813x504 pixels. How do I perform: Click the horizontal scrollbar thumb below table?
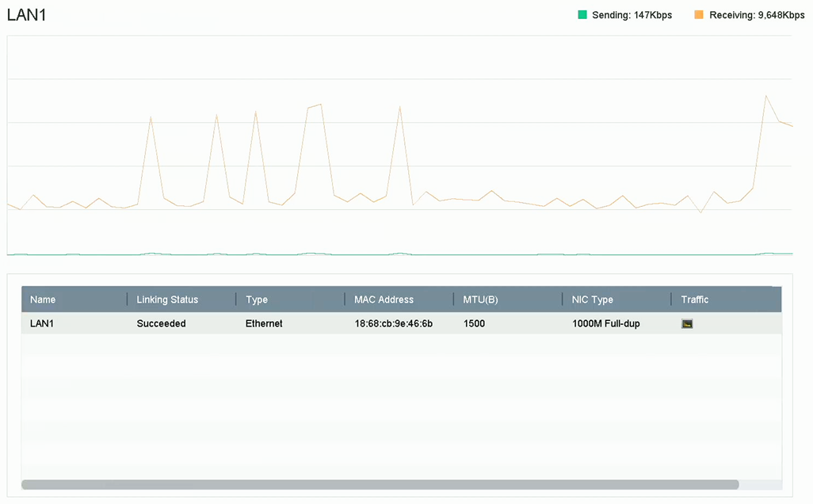click(x=380, y=484)
